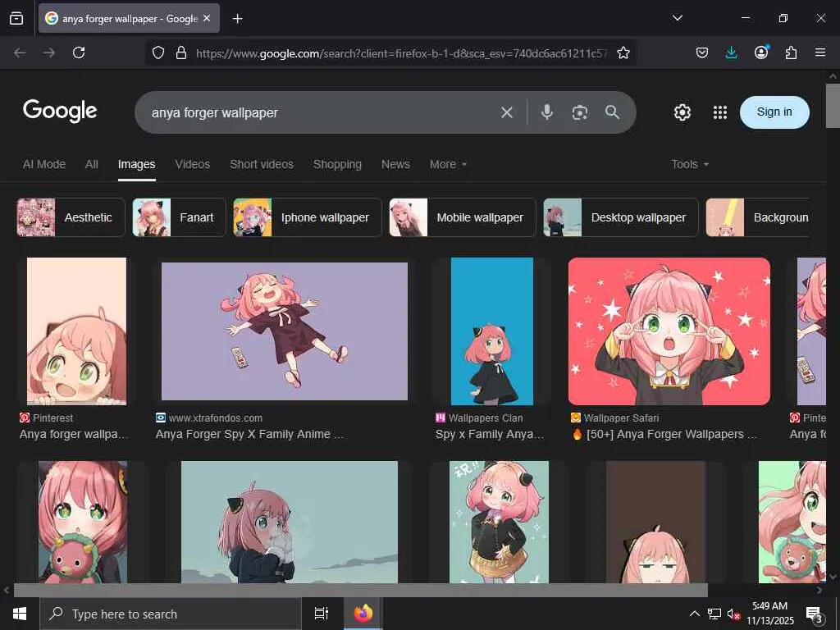Click into the Google search field
Screen dimensions: 840x630
click(x=322, y=112)
